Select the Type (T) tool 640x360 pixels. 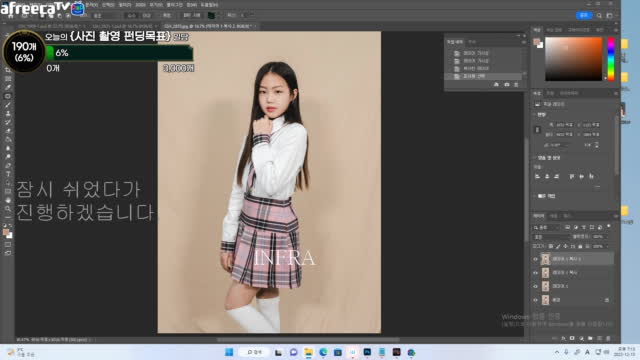click(x=8, y=174)
